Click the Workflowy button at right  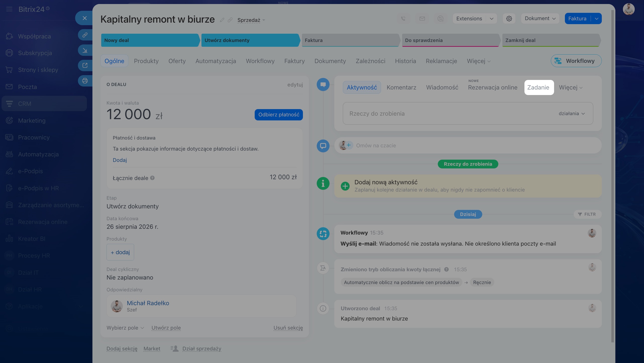[x=576, y=61]
